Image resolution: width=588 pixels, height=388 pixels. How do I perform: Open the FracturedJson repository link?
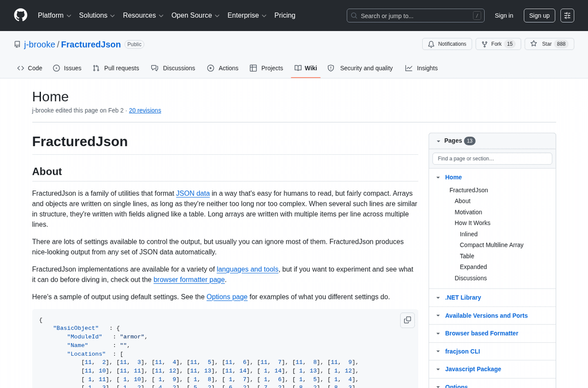[x=91, y=44]
